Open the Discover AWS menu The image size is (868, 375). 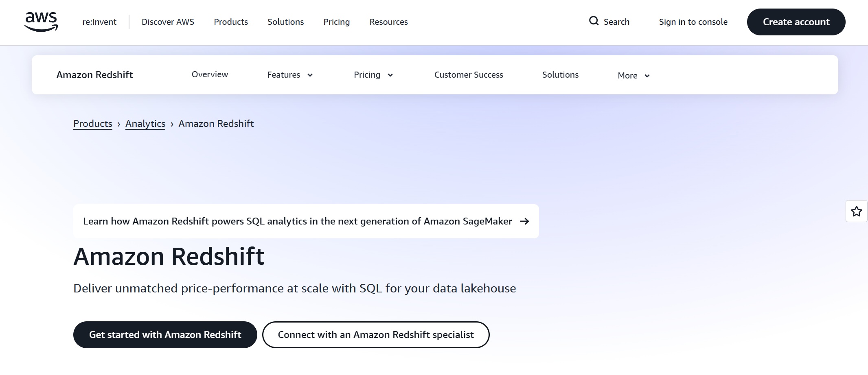(167, 22)
